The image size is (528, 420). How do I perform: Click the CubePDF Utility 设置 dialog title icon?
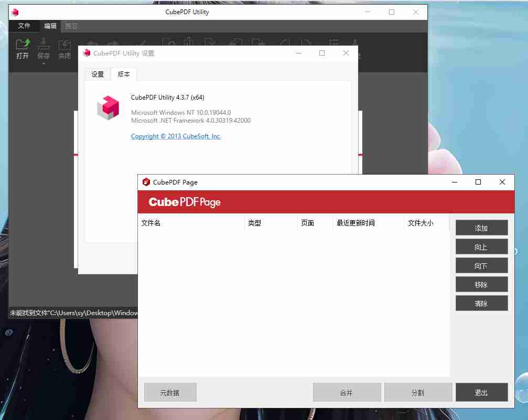pyautogui.click(x=87, y=53)
